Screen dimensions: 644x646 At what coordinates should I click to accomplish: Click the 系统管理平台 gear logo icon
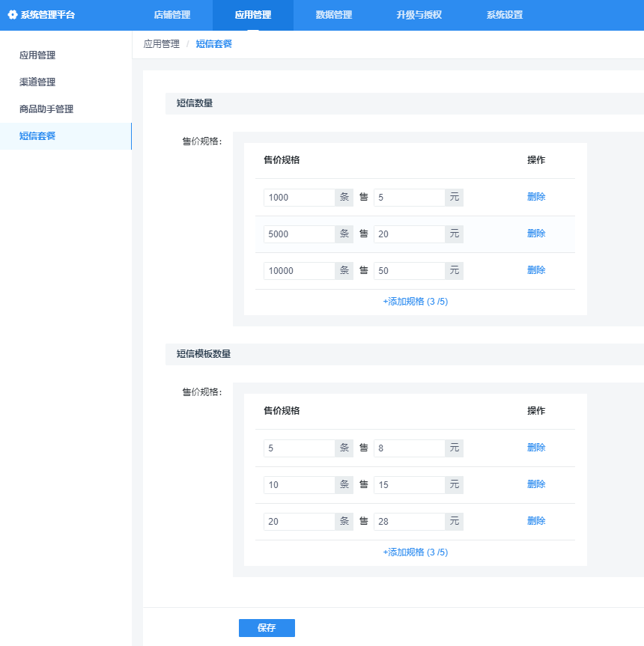pyautogui.click(x=13, y=15)
